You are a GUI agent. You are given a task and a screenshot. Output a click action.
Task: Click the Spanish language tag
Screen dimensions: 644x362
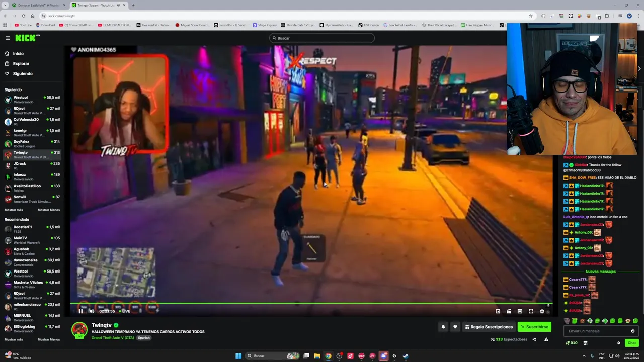coord(144,338)
